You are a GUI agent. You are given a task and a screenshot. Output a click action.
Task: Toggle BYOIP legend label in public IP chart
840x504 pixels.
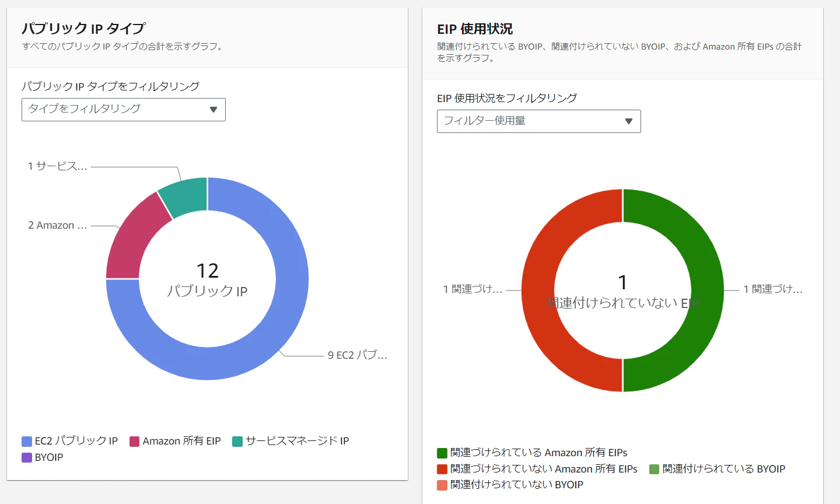click(49, 457)
